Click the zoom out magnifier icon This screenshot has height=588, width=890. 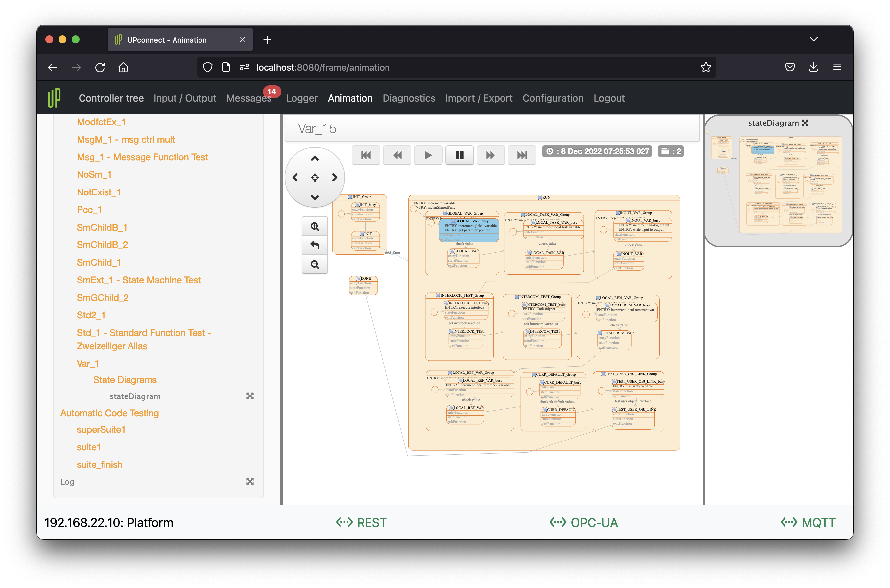315,265
